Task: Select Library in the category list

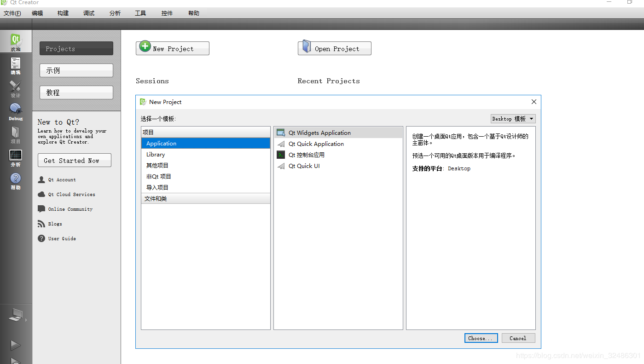Action: pos(206,155)
